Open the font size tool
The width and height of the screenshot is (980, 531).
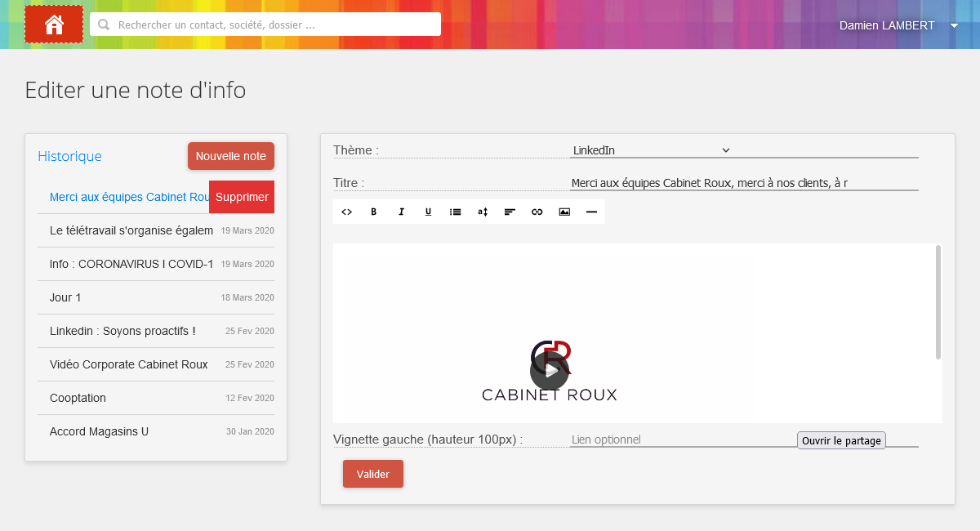tap(483, 212)
